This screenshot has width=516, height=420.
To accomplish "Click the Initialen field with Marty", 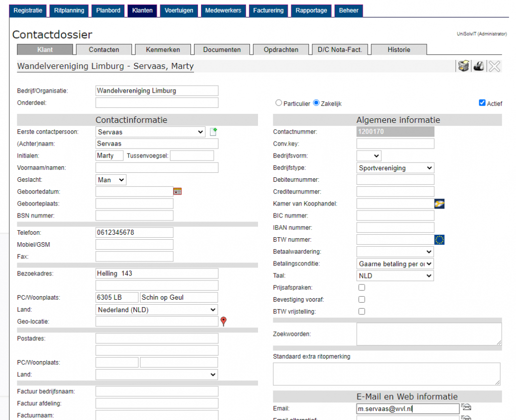I will coord(109,156).
